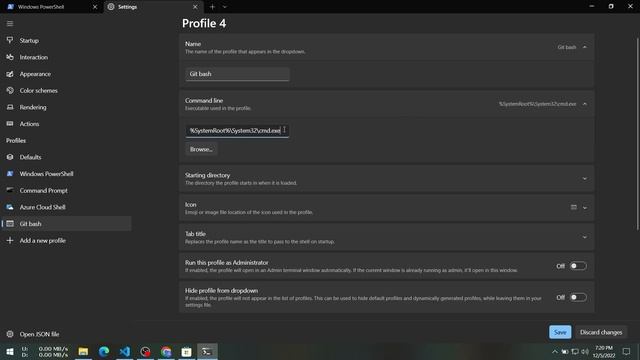
Task: Click the Windows PowerShell profile icon
Action: point(10,174)
